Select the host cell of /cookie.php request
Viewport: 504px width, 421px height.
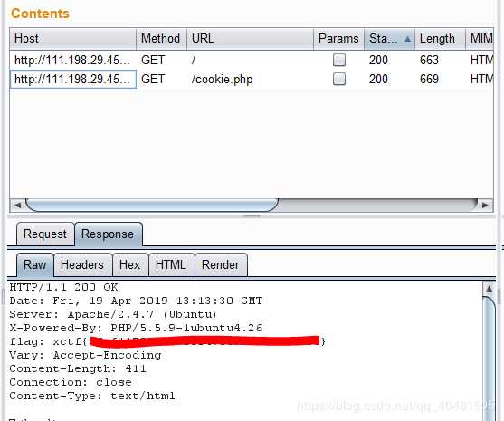pos(73,79)
